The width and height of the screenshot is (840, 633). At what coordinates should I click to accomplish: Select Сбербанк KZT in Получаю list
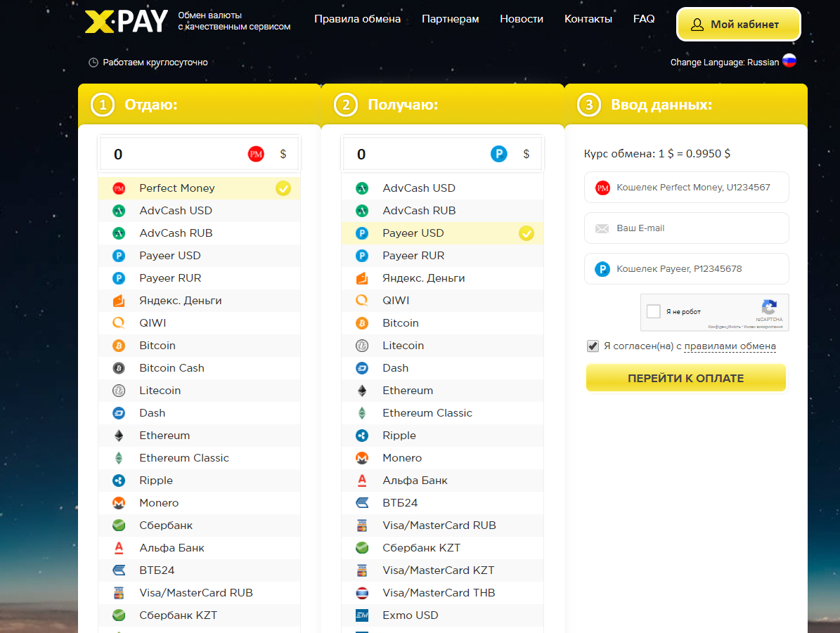(x=443, y=549)
